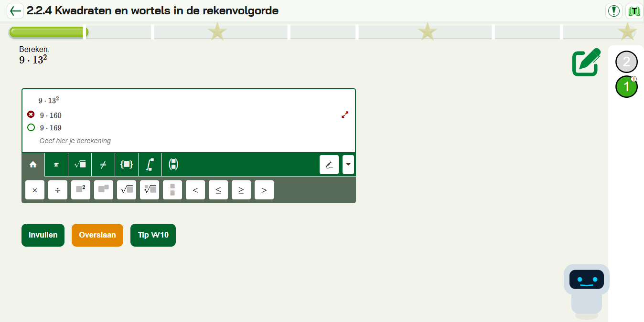
Task: Click the red error mark beside 9 · 160
Action: pos(31,114)
